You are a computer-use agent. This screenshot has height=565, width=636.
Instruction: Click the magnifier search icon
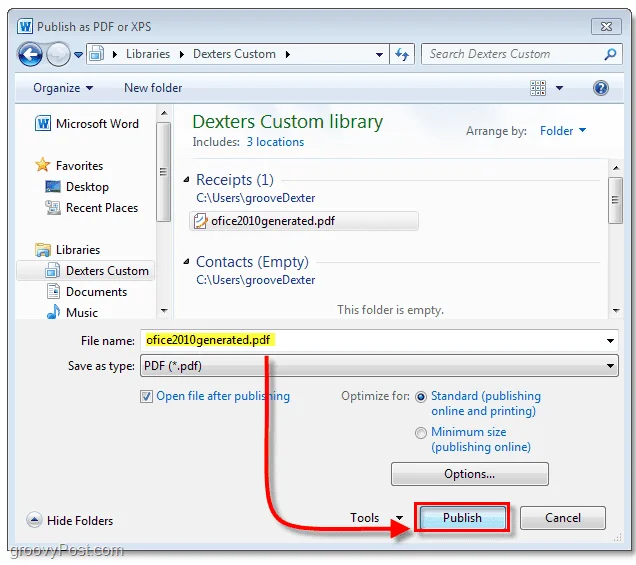610,54
